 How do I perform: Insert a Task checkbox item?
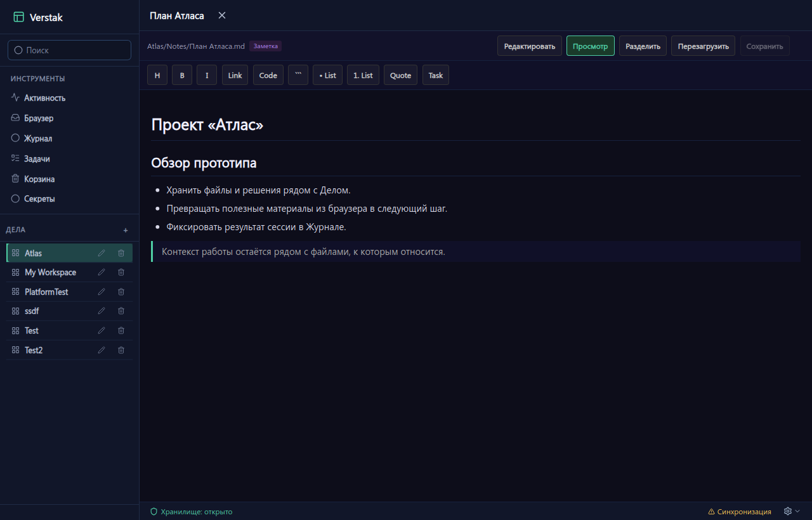(x=436, y=75)
